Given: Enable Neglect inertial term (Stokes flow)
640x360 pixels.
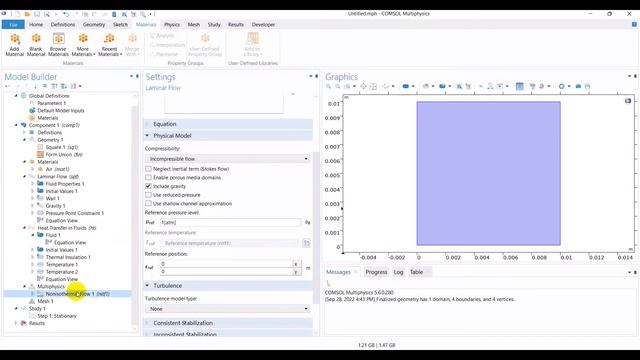Looking at the screenshot, I should pos(148,169).
